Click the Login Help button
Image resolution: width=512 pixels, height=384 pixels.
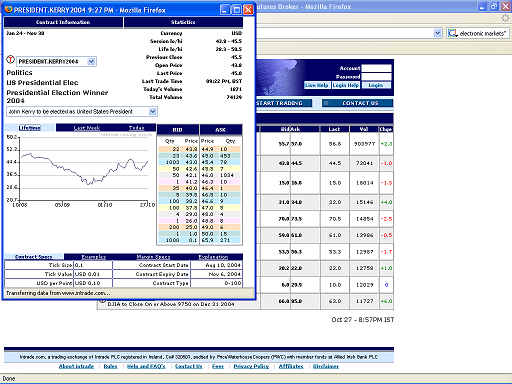(346, 85)
